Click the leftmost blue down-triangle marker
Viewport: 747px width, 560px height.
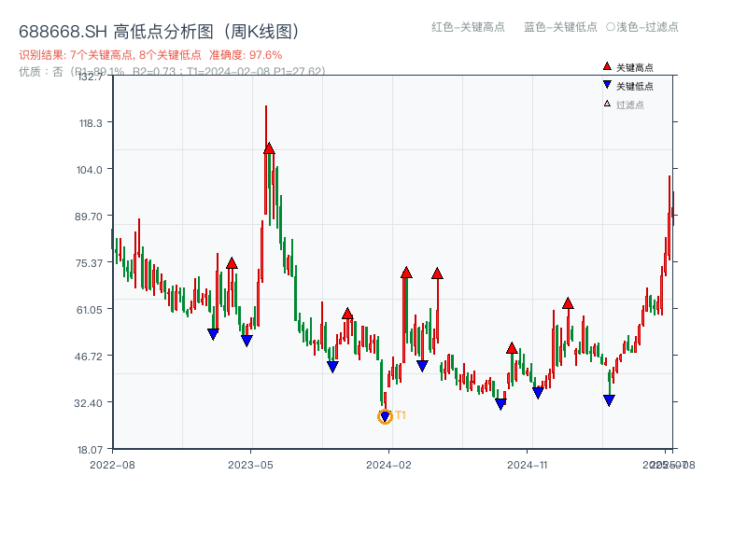(x=213, y=332)
